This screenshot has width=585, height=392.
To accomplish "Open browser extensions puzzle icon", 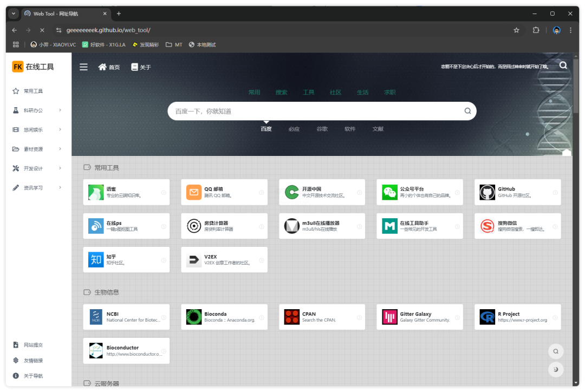I will coord(536,30).
